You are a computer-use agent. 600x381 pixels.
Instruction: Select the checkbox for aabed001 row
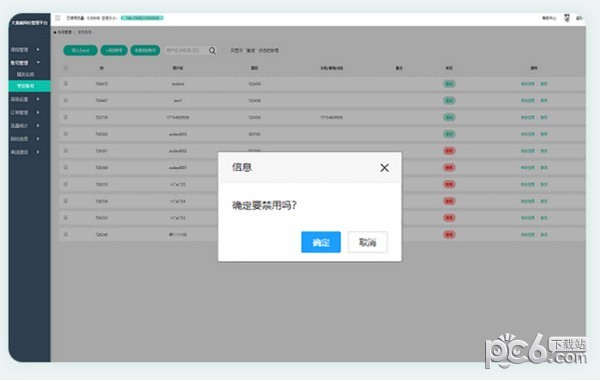click(x=65, y=168)
